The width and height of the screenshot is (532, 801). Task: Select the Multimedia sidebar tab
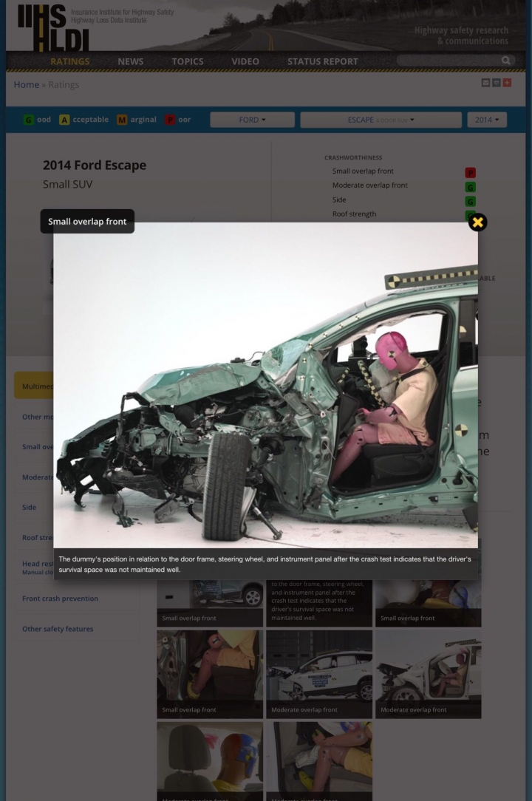pyautogui.click(x=34, y=386)
